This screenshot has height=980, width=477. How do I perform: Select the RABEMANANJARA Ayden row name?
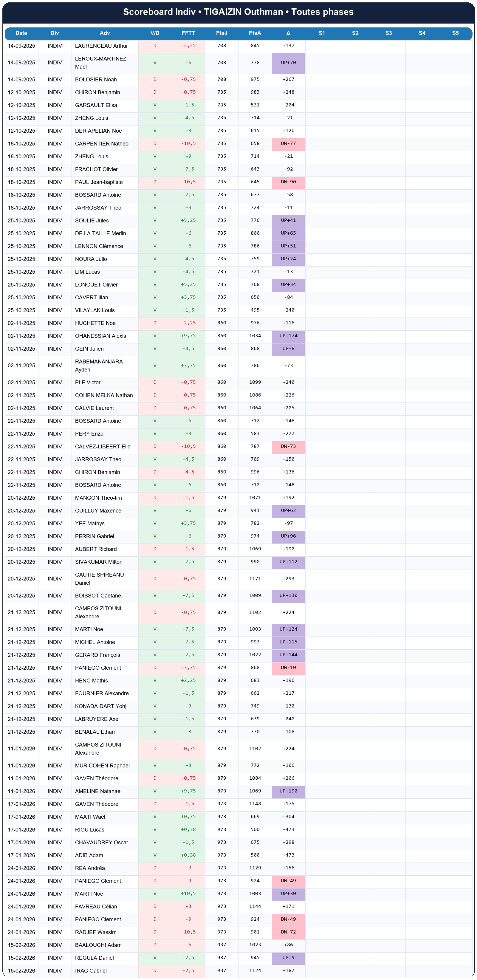98,366
